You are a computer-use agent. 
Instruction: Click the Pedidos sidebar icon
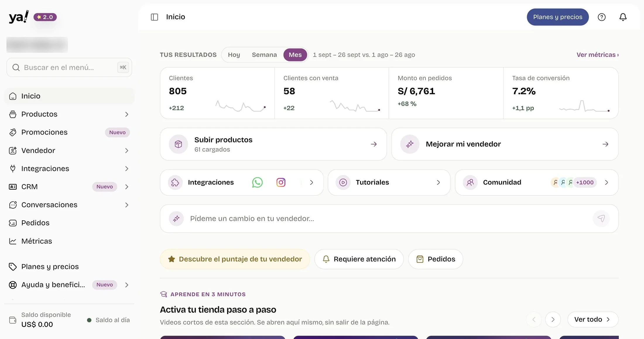[x=13, y=223]
